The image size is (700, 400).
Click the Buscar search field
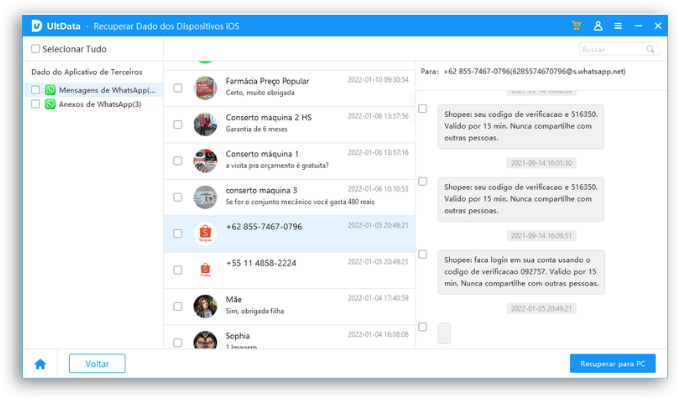tap(620, 49)
